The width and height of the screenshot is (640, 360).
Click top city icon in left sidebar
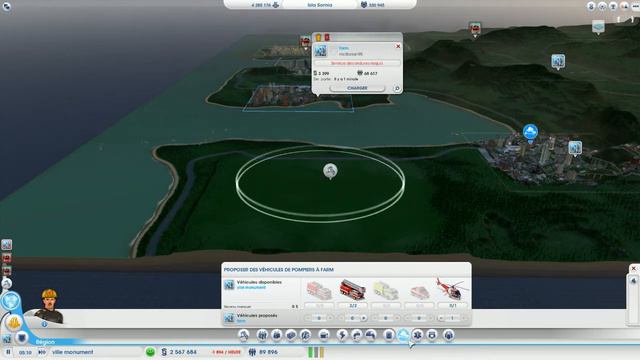[7, 244]
